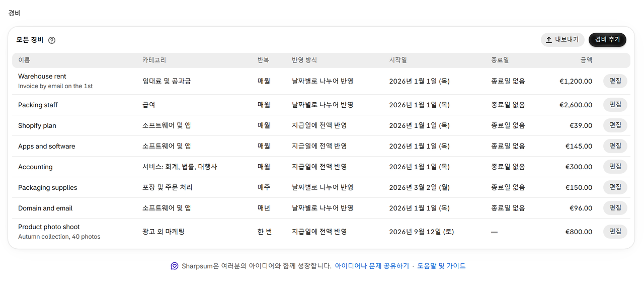Click the note 'Invoice by email on the 1st'
Viewport: 644px width, 283px height.
pos(55,86)
